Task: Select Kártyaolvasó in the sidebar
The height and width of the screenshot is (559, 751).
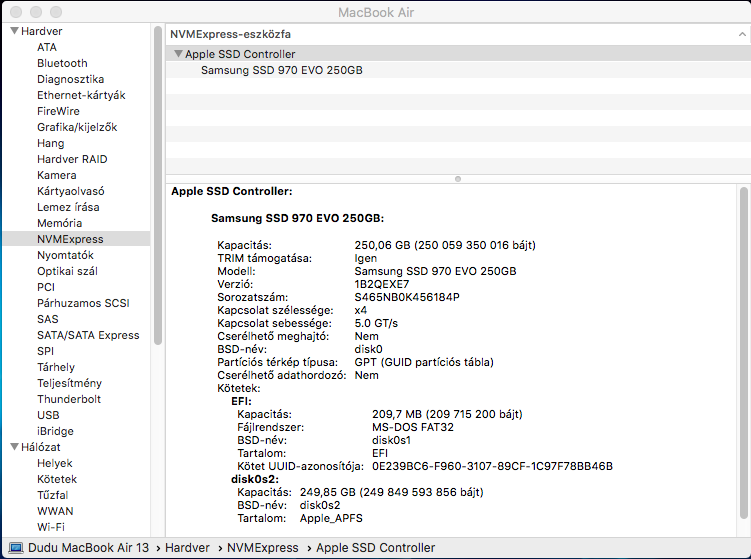Action: 70,191
